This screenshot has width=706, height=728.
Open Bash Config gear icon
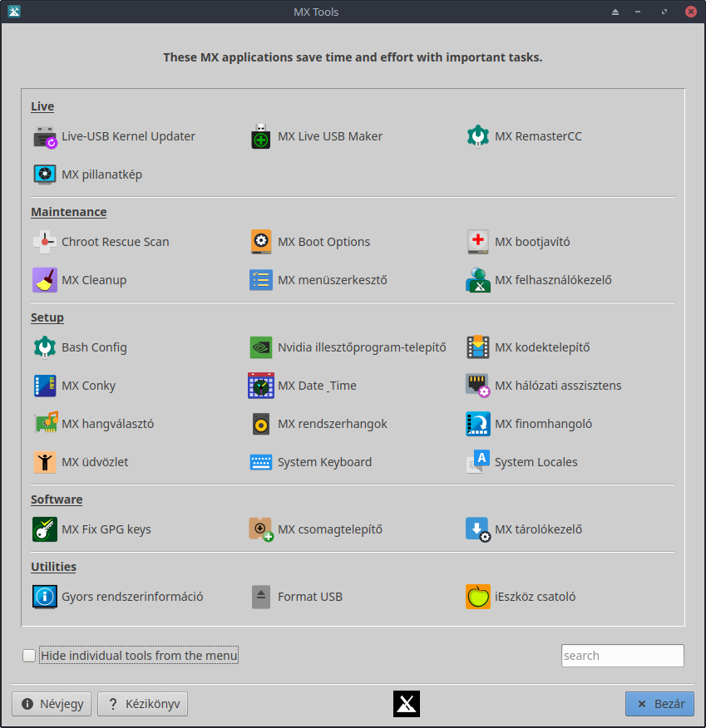(45, 347)
